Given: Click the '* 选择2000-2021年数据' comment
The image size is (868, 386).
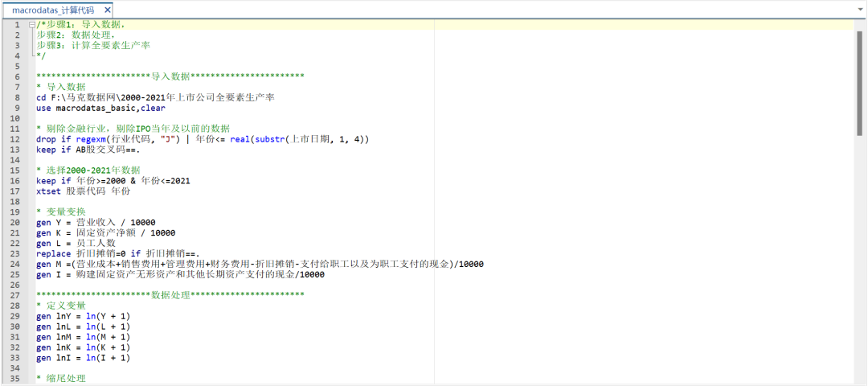Looking at the screenshot, I should [x=88, y=170].
